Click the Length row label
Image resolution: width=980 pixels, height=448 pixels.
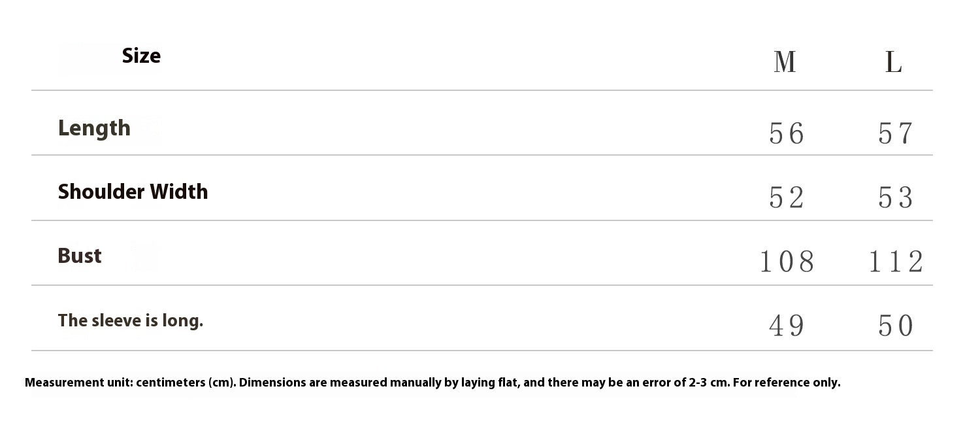point(94,128)
